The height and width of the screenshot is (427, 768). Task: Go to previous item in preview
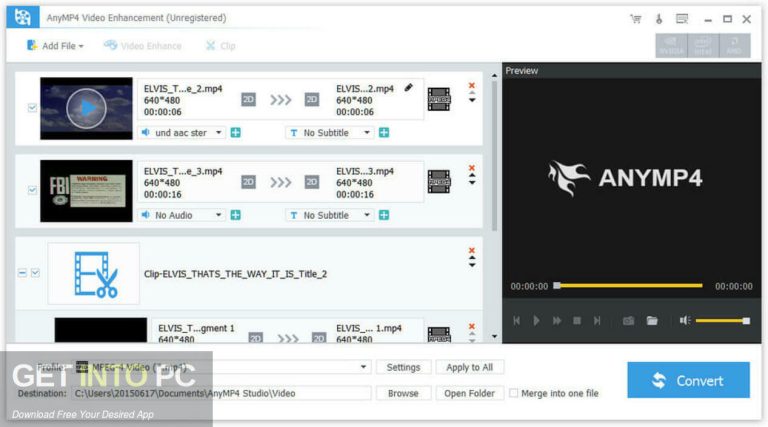[516, 321]
